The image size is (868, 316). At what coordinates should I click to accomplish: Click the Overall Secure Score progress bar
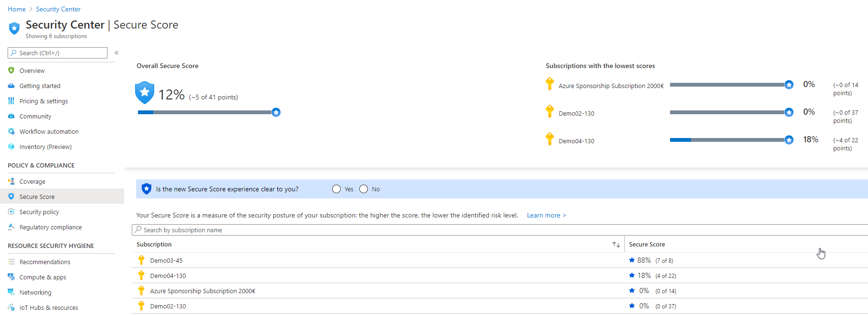(x=208, y=112)
